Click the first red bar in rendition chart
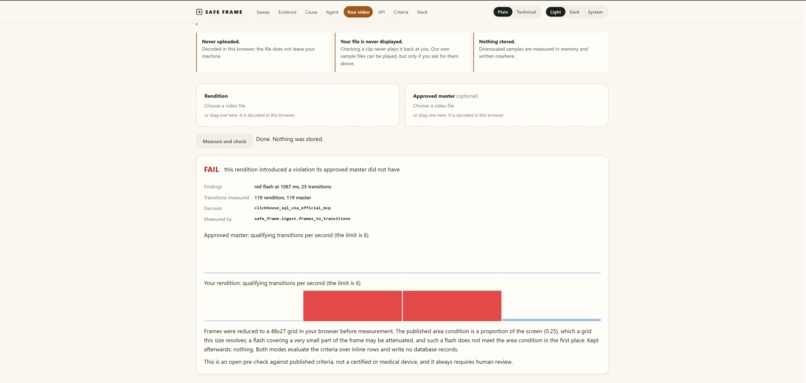The height and width of the screenshot is (383, 806). point(352,306)
